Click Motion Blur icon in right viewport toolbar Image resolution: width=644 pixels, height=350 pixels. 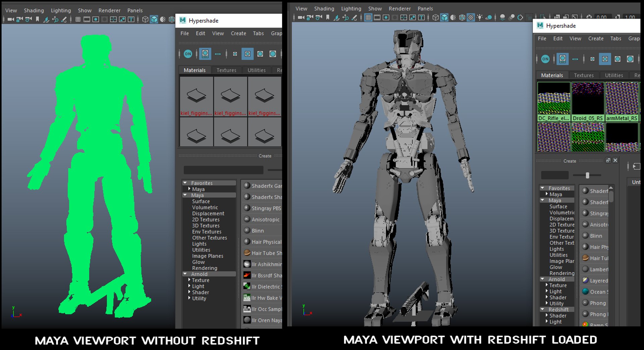pyautogui.click(x=512, y=17)
